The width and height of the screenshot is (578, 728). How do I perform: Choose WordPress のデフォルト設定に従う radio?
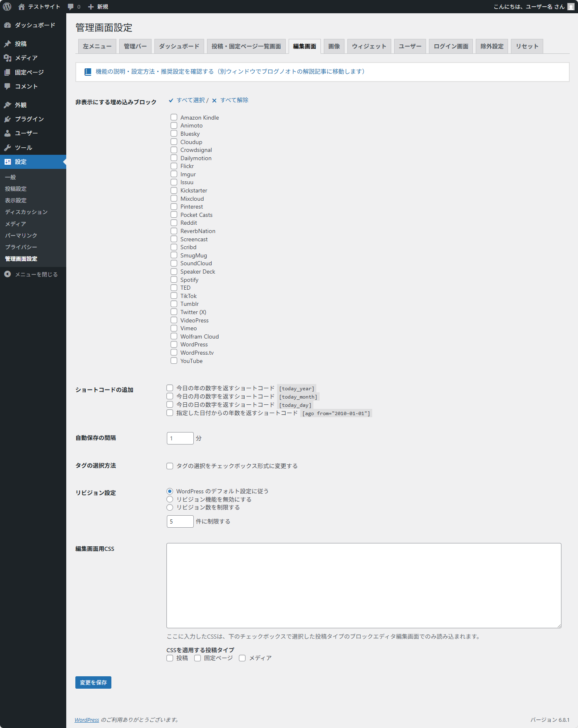[x=170, y=491]
